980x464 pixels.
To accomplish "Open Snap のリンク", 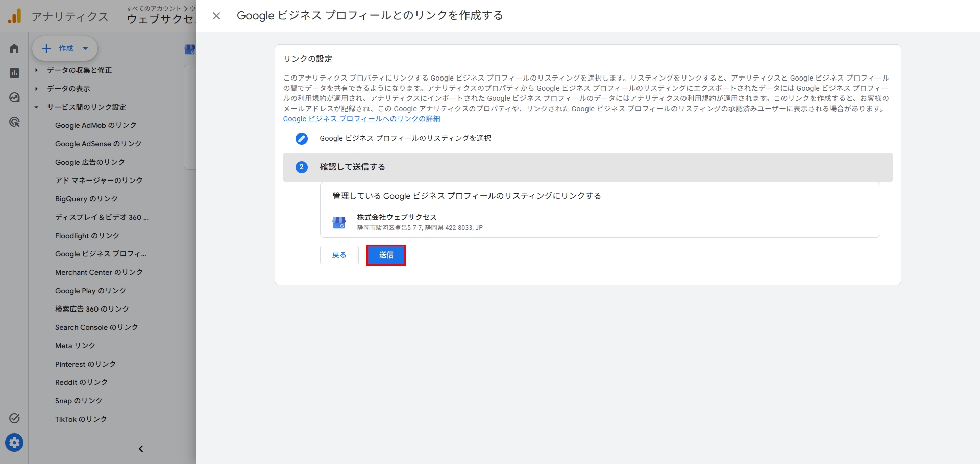I will click(x=79, y=401).
